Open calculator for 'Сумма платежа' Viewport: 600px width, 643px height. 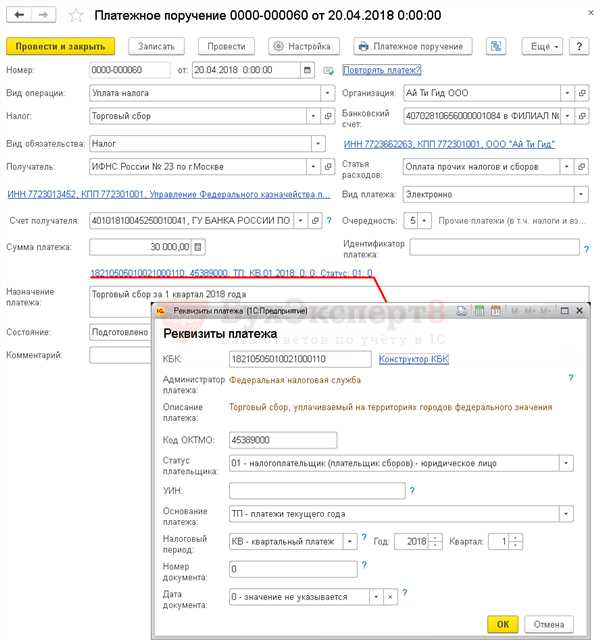tap(198, 247)
